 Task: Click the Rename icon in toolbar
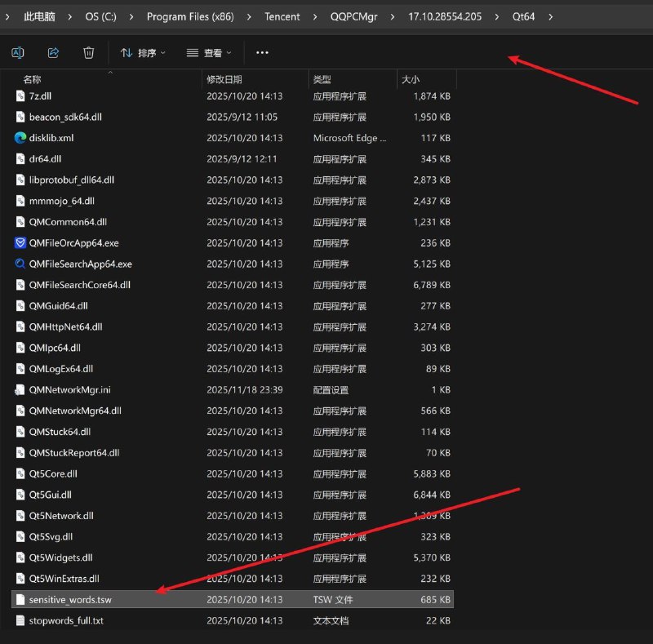point(17,53)
